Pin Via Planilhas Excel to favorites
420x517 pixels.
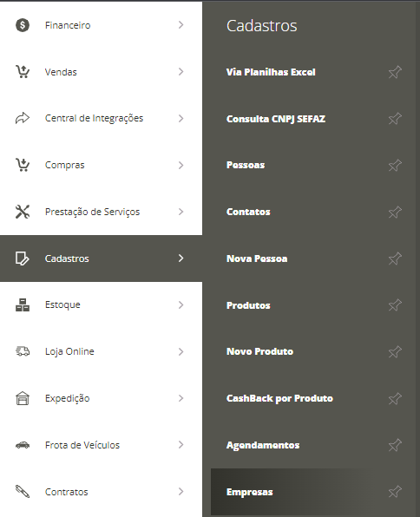click(x=395, y=72)
